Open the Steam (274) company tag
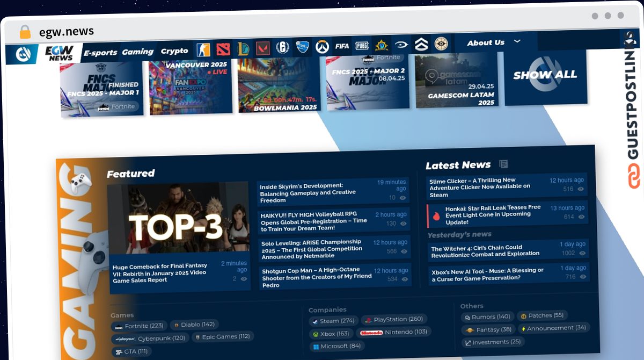Image resolution: width=644 pixels, height=360 pixels. point(334,321)
